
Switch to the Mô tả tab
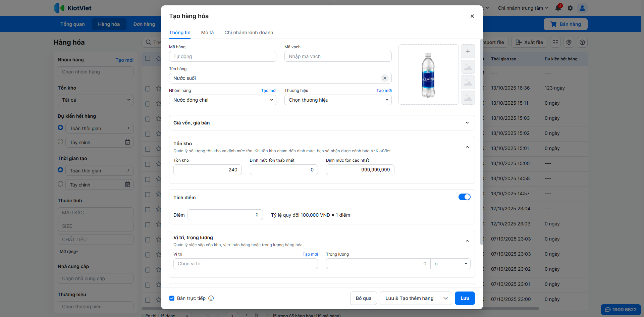pos(207,33)
